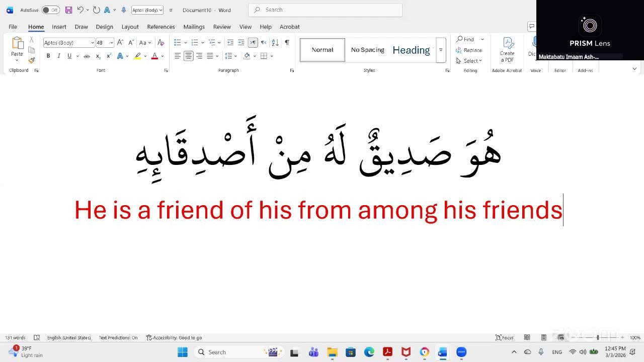This screenshot has width=644, height=362.
Task: Center align the paragraph
Action: click(x=188, y=56)
